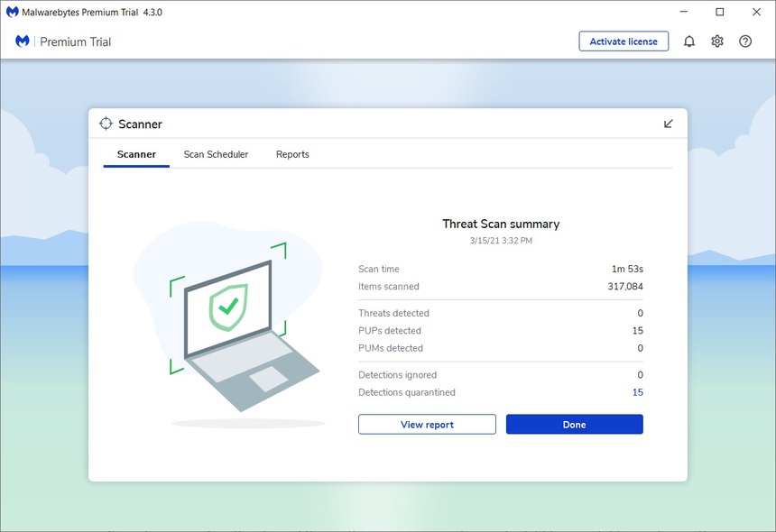
Task: Open the Reports tab
Action: [292, 154]
